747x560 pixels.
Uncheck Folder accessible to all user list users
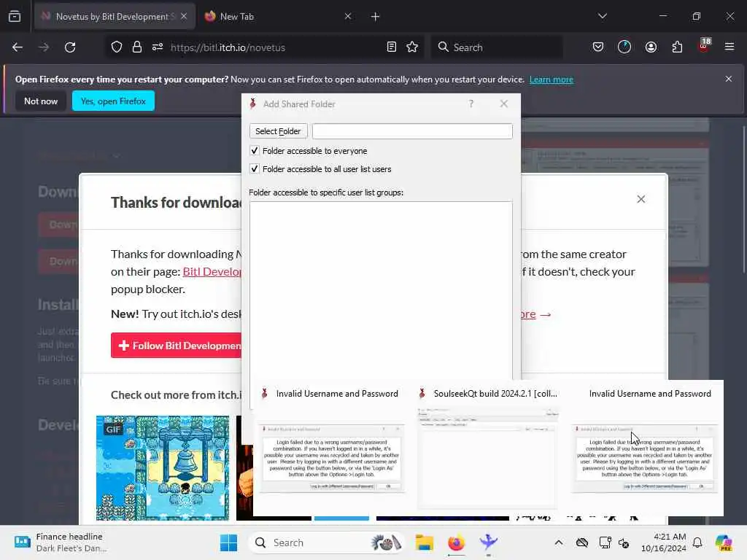255,169
